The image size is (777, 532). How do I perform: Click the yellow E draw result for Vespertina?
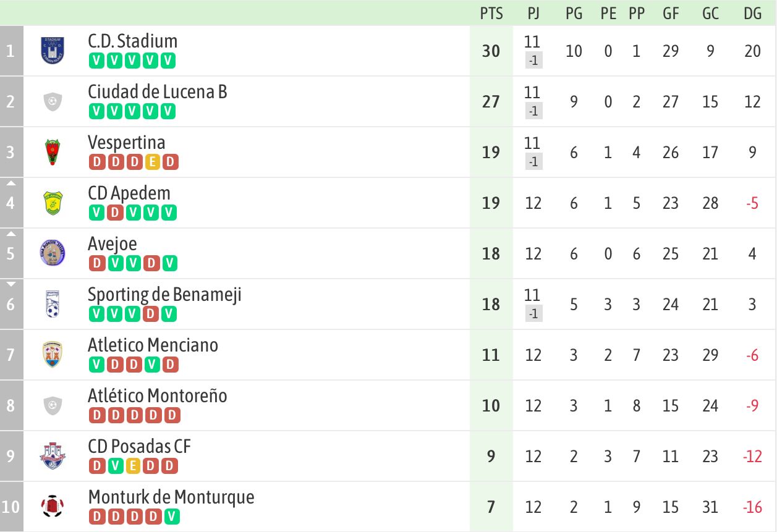point(152,162)
